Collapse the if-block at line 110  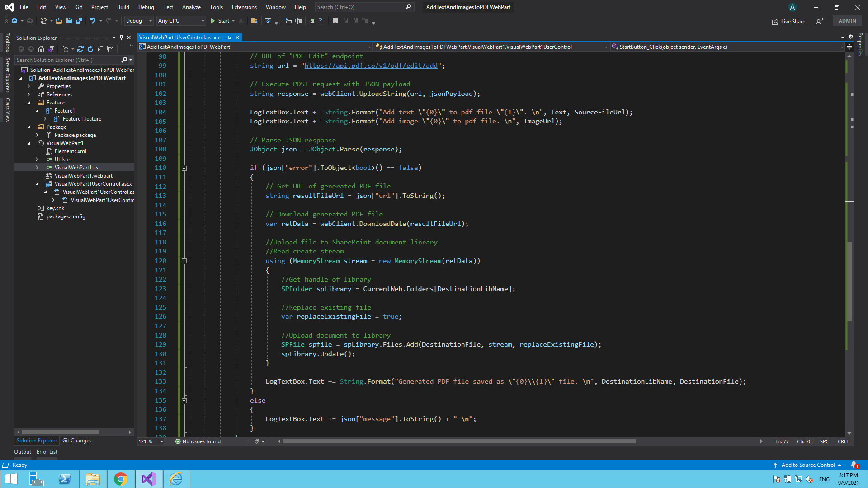tap(184, 168)
